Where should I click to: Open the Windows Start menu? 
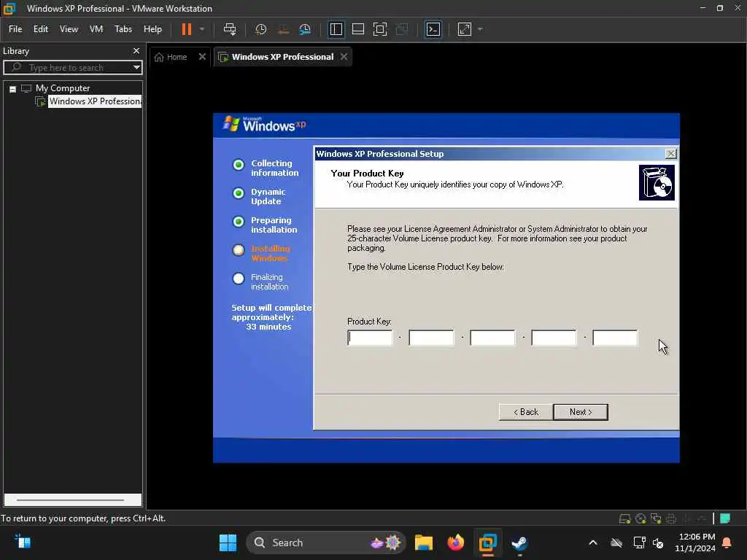coord(228,542)
